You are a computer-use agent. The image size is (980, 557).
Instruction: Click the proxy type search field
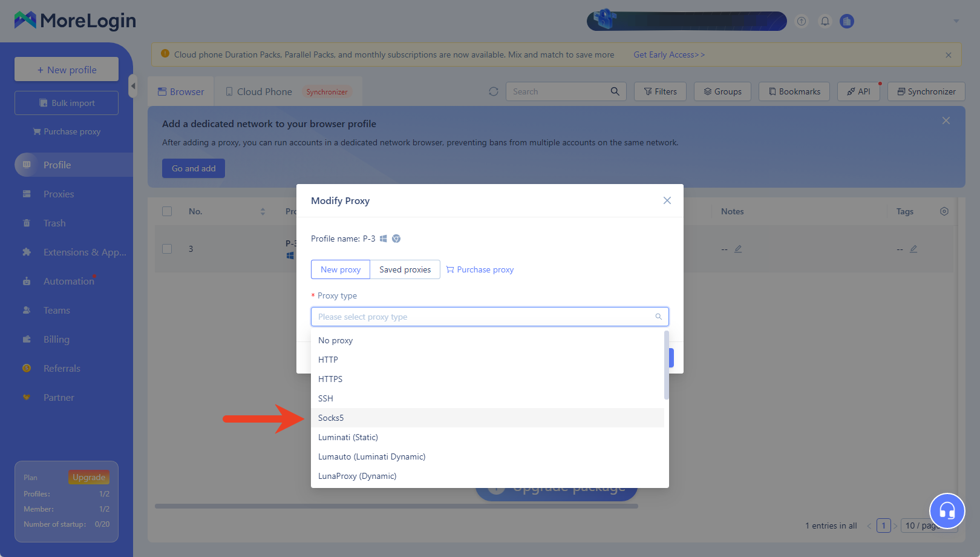[x=484, y=317]
